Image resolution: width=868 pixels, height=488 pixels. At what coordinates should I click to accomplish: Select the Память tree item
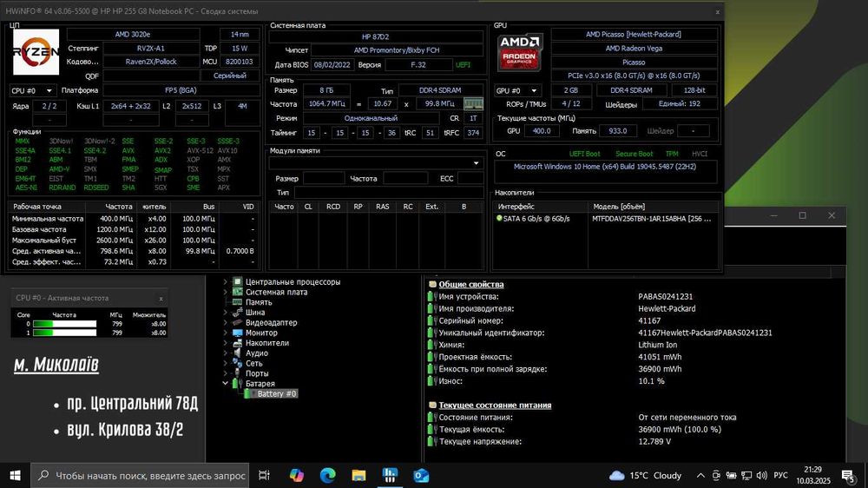click(259, 302)
